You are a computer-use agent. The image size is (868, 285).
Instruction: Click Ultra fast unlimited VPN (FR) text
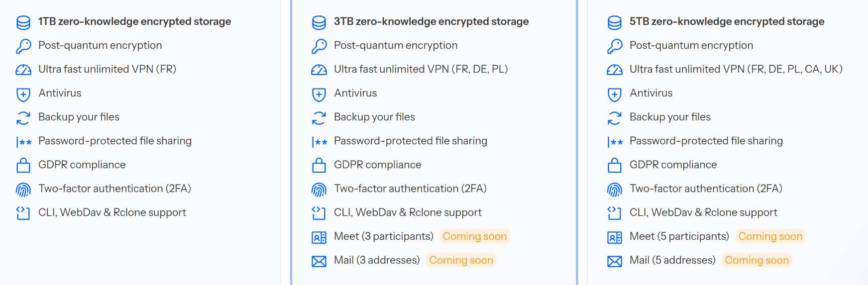tap(108, 69)
